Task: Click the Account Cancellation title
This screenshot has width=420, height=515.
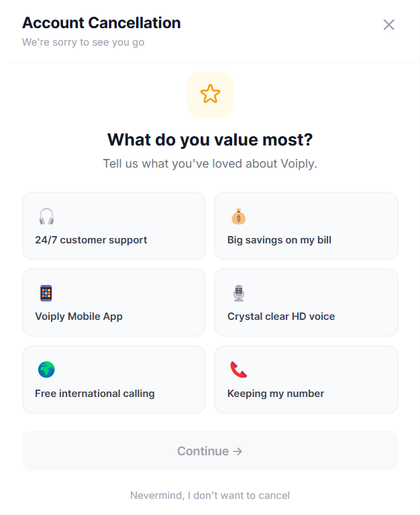Action: [x=101, y=23]
